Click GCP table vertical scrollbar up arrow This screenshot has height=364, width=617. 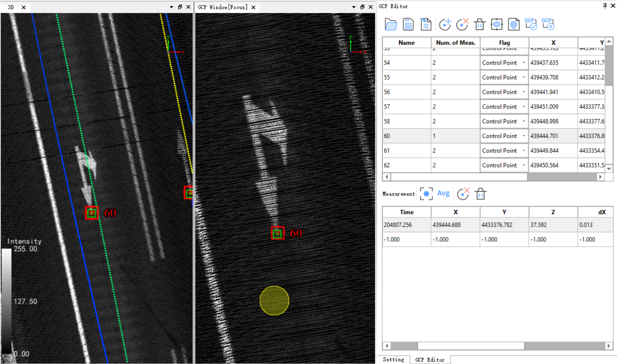(609, 41)
